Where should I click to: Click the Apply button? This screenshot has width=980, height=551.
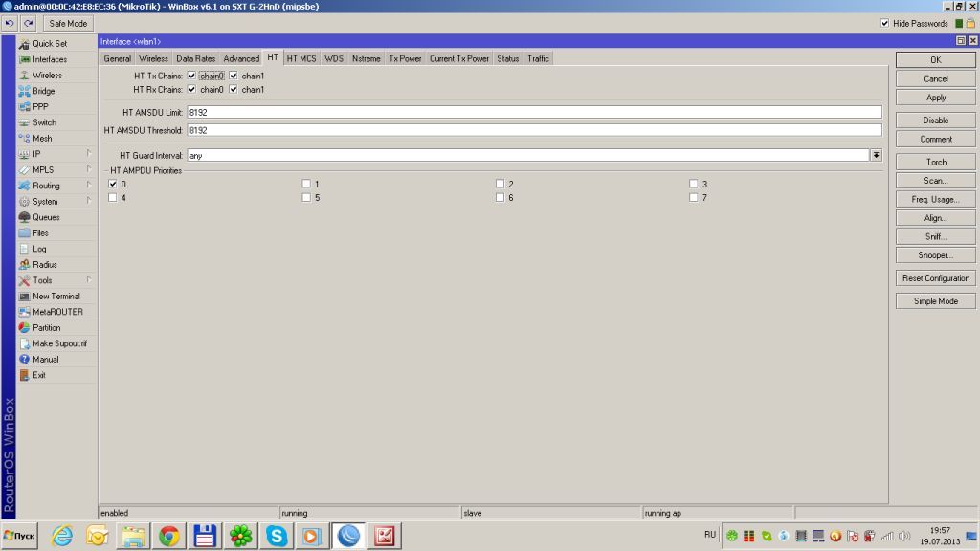[x=936, y=98]
